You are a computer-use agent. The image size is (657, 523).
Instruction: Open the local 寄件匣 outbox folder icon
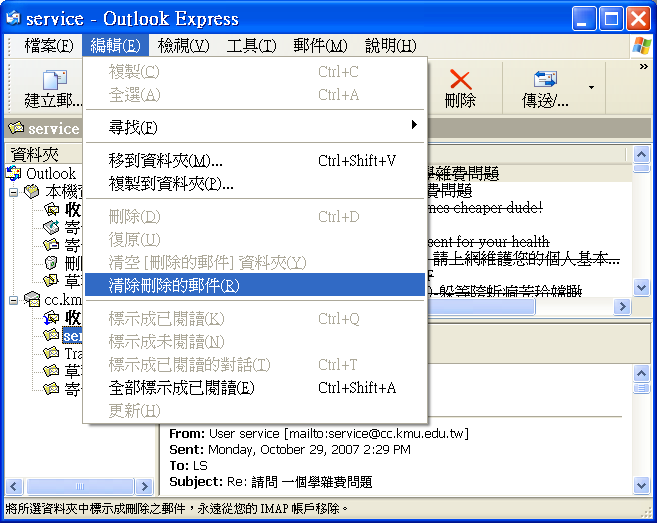coord(51,227)
